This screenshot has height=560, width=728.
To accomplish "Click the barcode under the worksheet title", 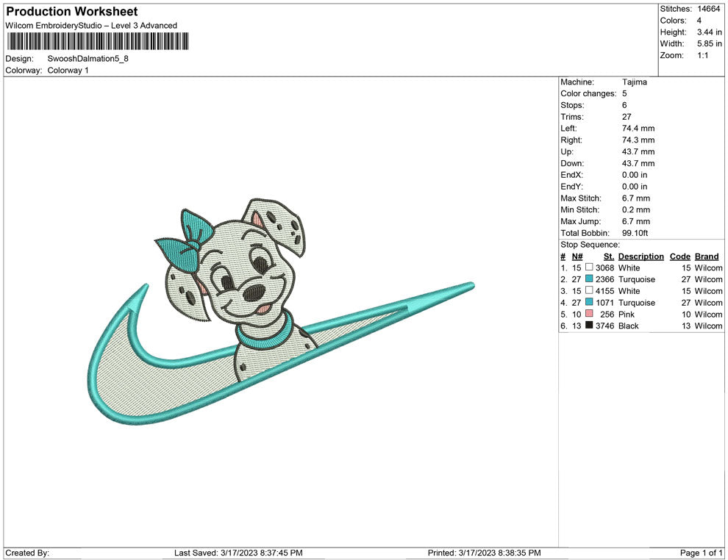I will pyautogui.click(x=98, y=41).
